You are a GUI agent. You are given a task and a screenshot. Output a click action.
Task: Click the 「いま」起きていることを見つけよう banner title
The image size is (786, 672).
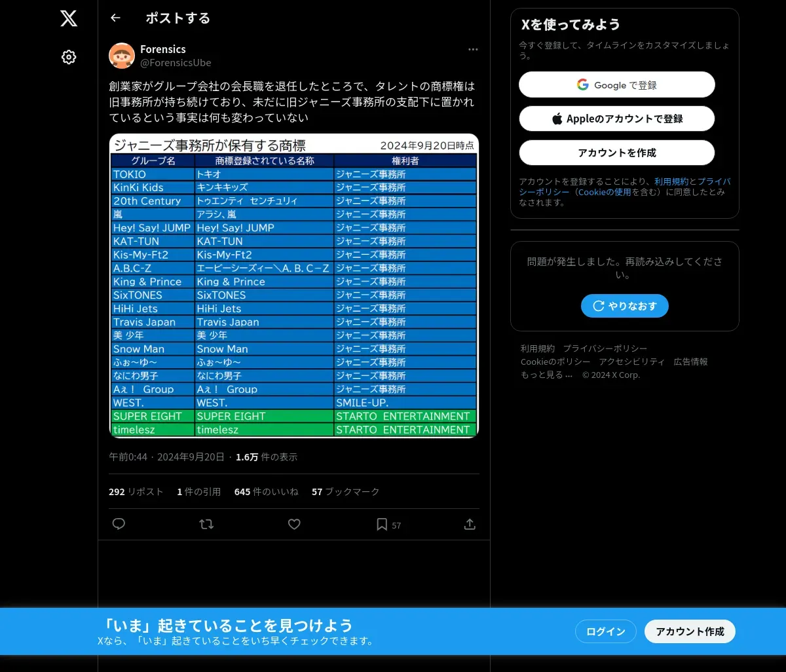pyautogui.click(x=228, y=625)
